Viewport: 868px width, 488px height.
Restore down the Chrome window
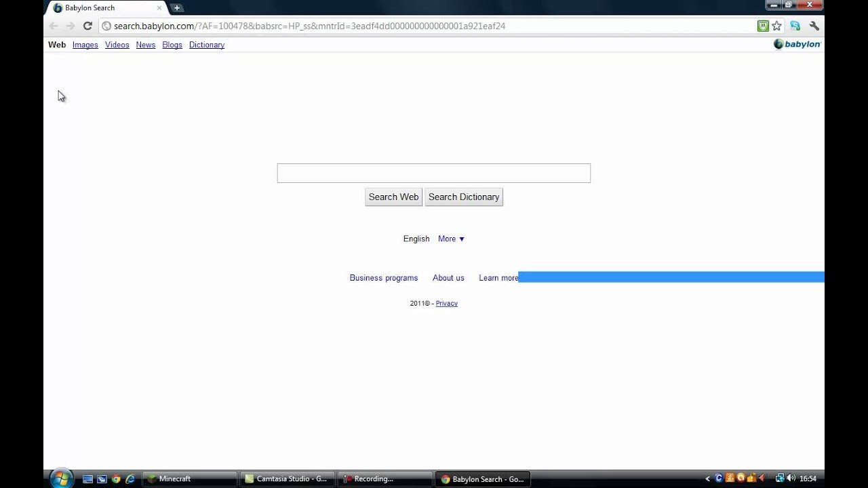pos(789,5)
